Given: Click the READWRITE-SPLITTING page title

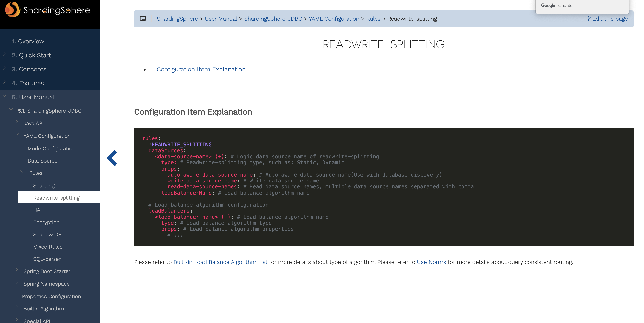Looking at the screenshot, I should coord(384,44).
